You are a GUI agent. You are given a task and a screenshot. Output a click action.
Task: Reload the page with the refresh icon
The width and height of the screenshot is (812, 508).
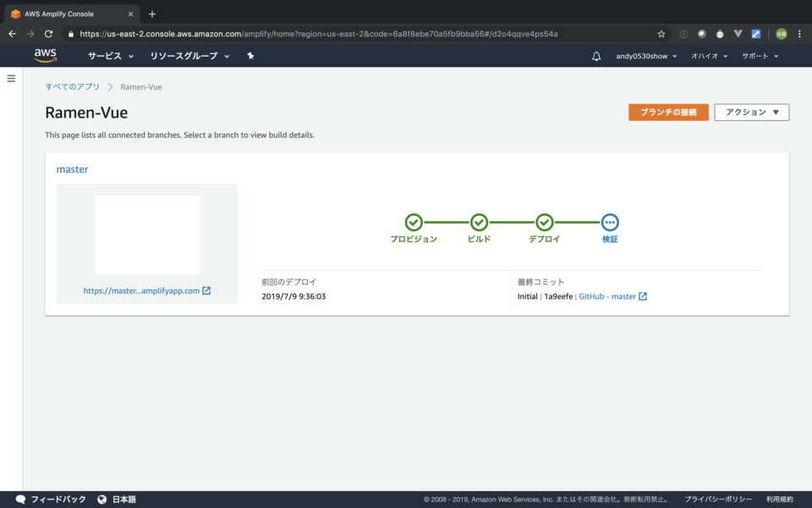pyautogui.click(x=48, y=34)
